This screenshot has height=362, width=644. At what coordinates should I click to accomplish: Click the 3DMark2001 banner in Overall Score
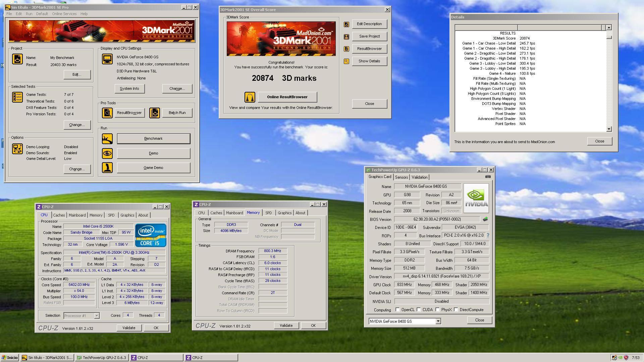pyautogui.click(x=281, y=39)
